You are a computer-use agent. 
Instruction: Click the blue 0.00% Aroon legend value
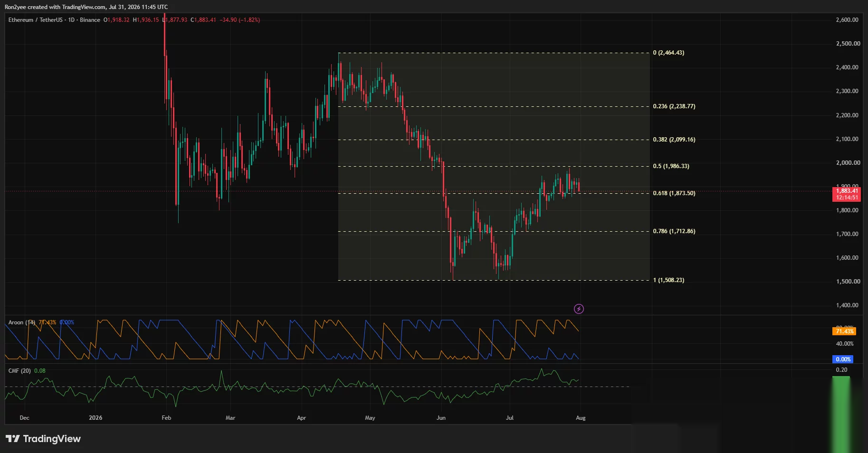click(67, 322)
